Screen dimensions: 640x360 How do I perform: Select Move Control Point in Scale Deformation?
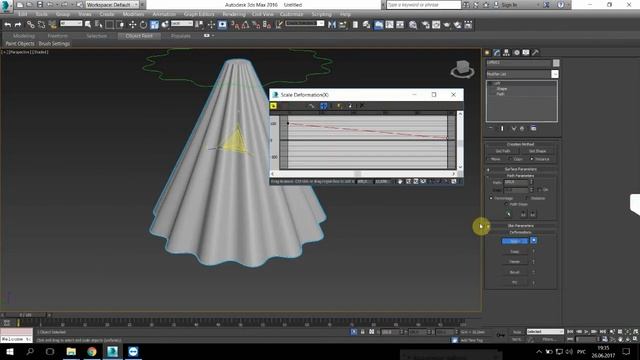pos(324,106)
